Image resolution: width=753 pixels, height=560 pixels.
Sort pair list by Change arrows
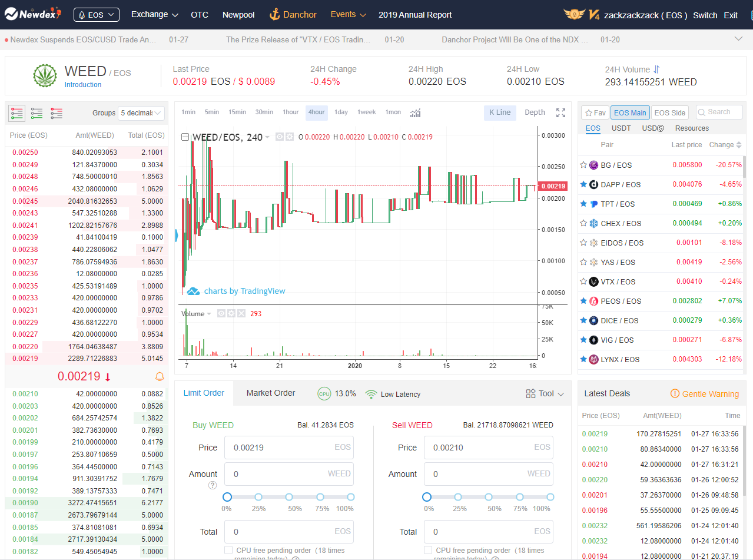739,145
